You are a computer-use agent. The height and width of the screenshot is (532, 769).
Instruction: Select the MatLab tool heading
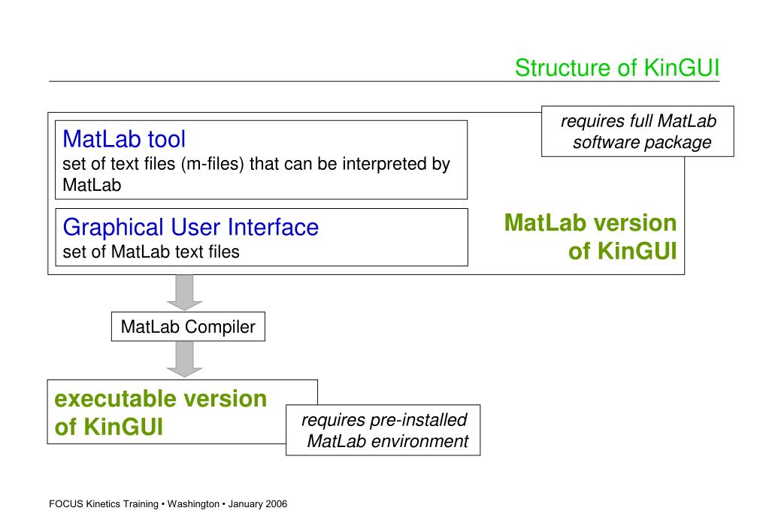[x=124, y=139]
